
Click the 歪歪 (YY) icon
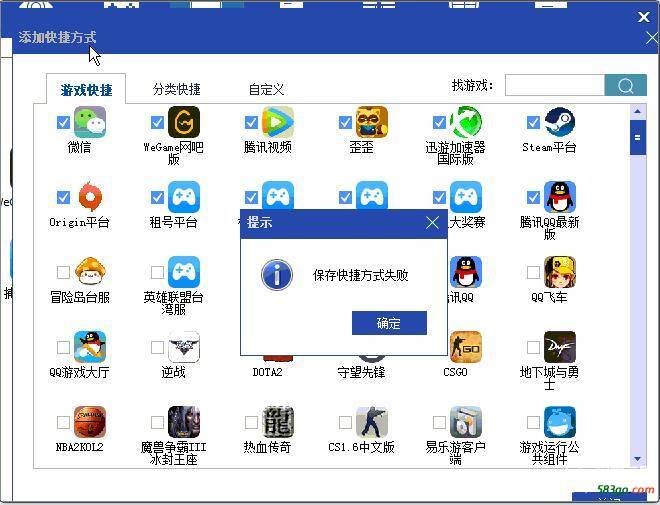click(372, 122)
